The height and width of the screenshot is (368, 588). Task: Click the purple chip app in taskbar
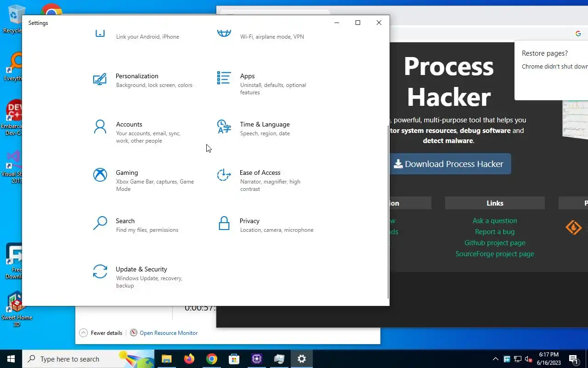point(256,359)
